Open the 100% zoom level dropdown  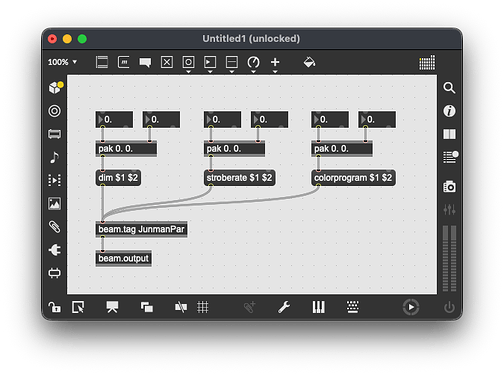pos(62,62)
